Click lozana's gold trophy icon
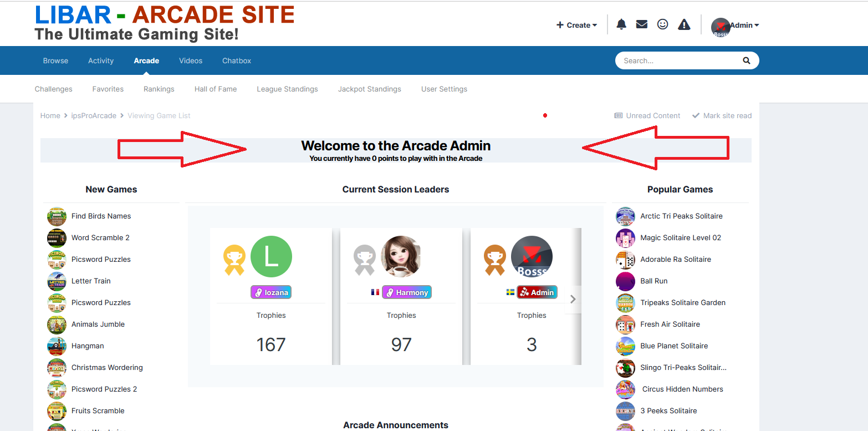Image resolution: width=868 pixels, height=431 pixels. coord(234,260)
